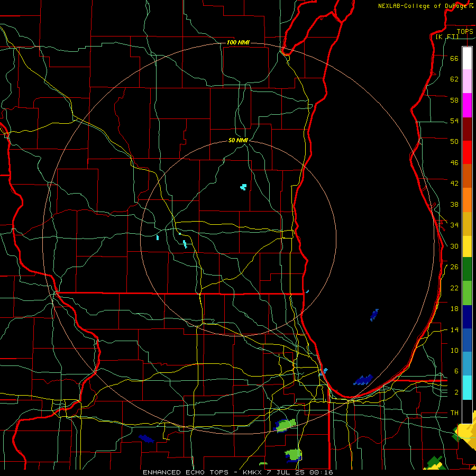Click the dark red legend swatch near 54
Image resolution: width=476 pixels, height=476 pixels.
click(467, 129)
